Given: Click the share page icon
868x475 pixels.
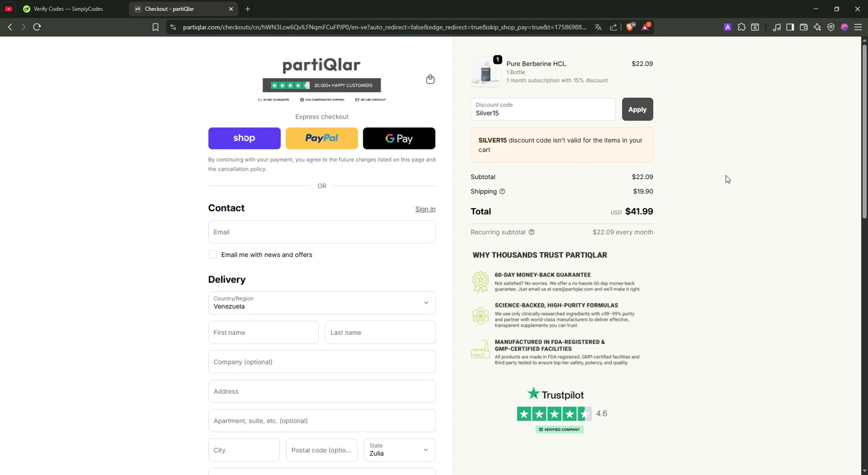Looking at the screenshot, I should tap(613, 27).
